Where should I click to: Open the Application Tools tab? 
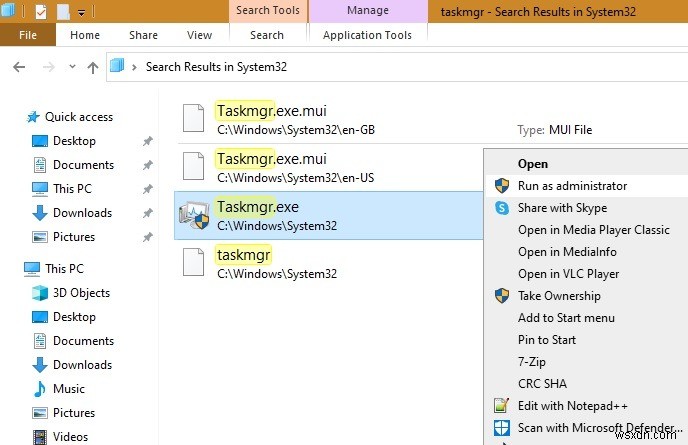[x=367, y=35]
